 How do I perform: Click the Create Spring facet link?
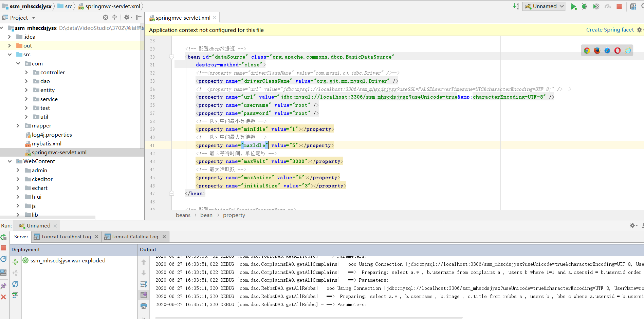610,30
